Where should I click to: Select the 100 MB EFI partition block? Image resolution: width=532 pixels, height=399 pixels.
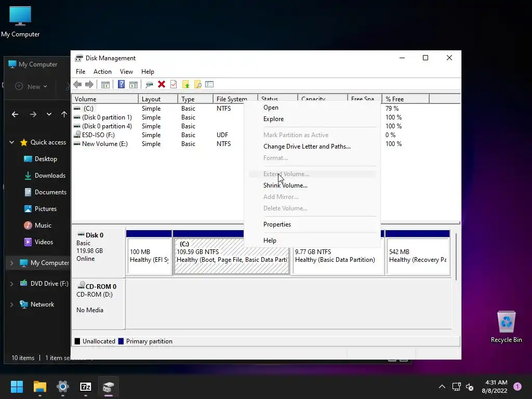(149, 256)
